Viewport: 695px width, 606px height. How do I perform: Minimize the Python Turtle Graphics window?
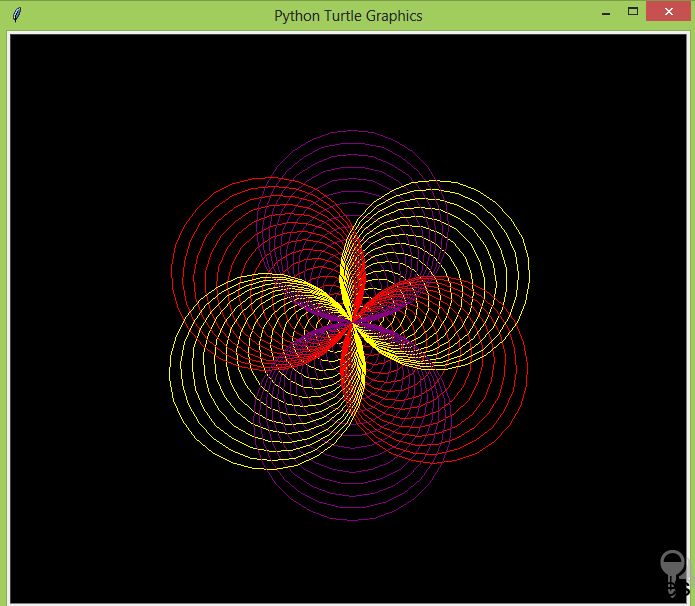[x=606, y=13]
